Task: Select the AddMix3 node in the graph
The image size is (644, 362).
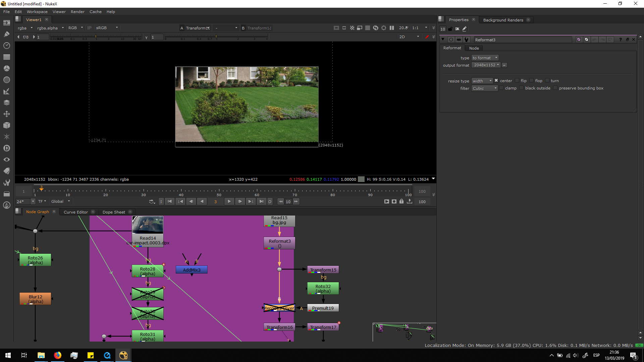Action: (x=192, y=270)
